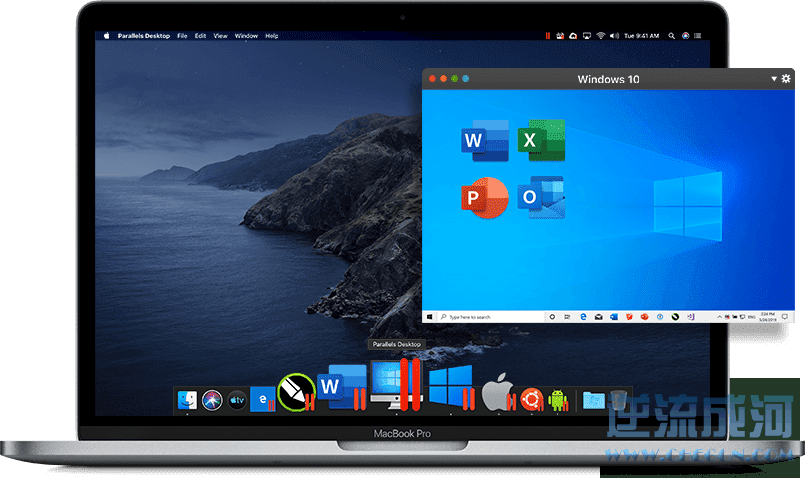Open the dropdown arrow in the Windows 10 title bar
The height and width of the screenshot is (478, 805).
click(774, 79)
